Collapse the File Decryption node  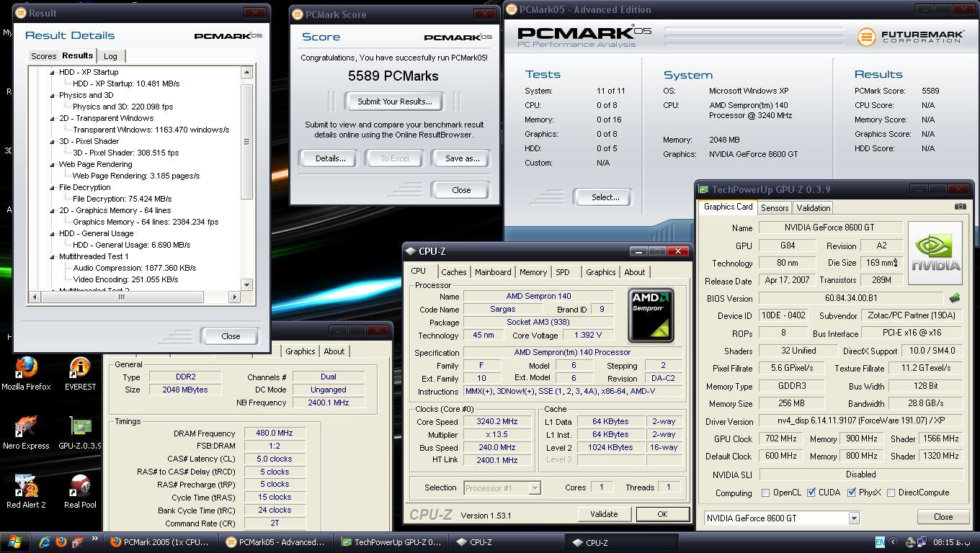tap(52, 187)
